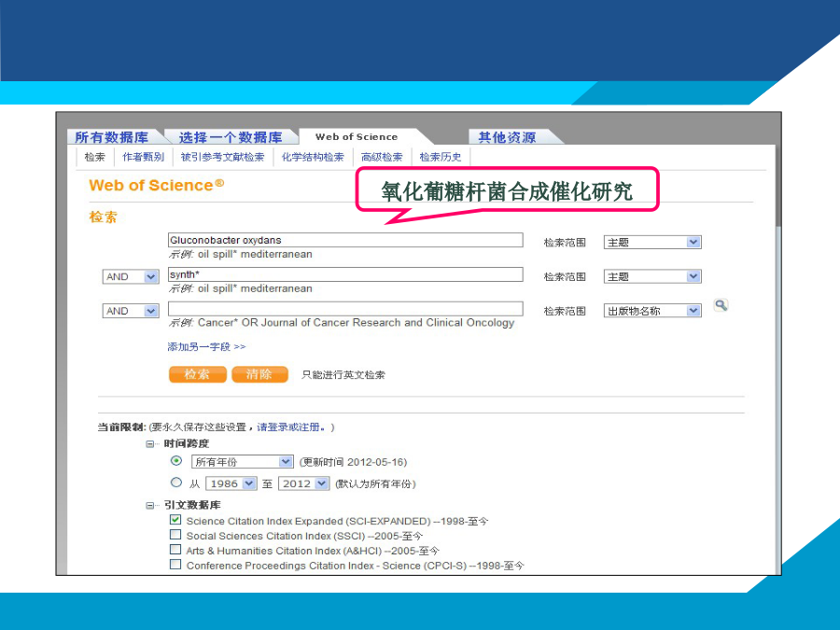Open the 1986 start year dropdown

pyautogui.click(x=231, y=483)
